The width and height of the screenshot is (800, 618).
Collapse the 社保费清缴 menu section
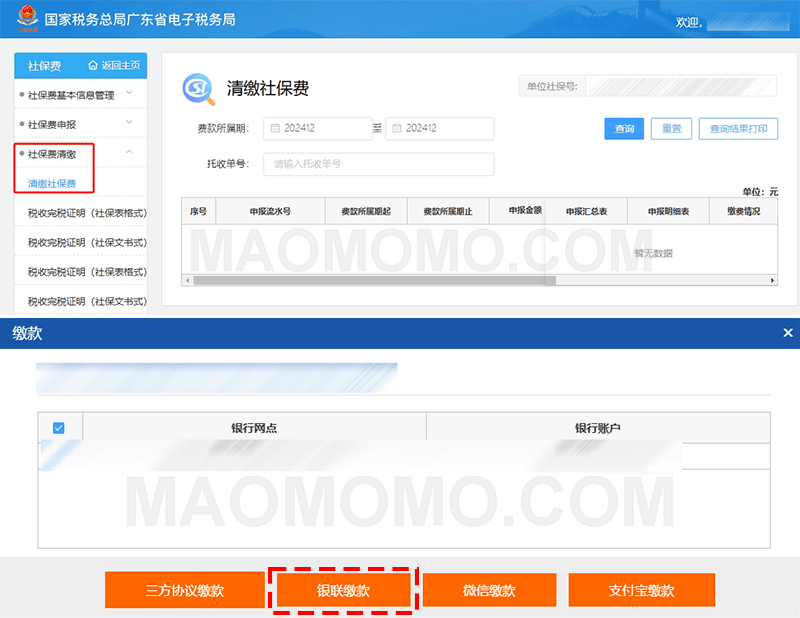pos(129,153)
